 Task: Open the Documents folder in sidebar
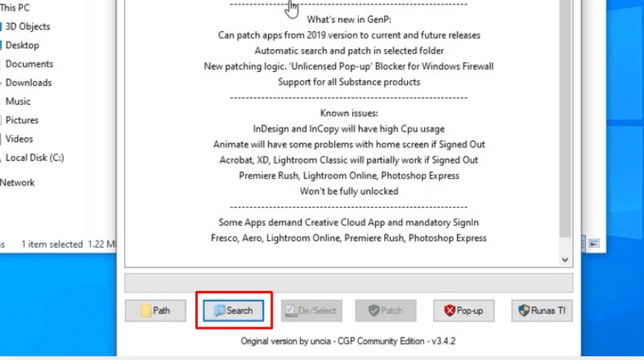pyautogui.click(x=29, y=64)
